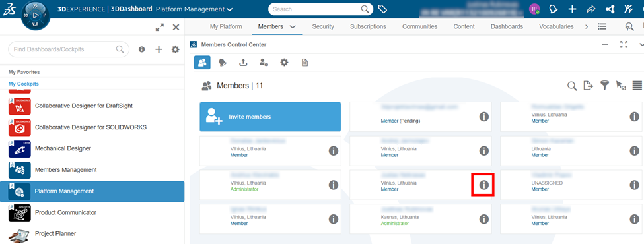Screen dimensions: 644x244
Task: Click the export members icon
Action: [x=588, y=86]
